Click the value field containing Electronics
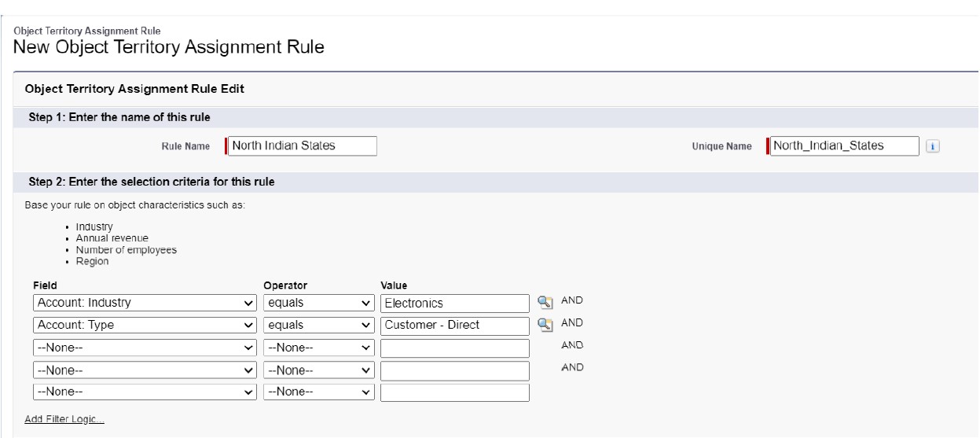The image size is (980, 438). pos(454,303)
